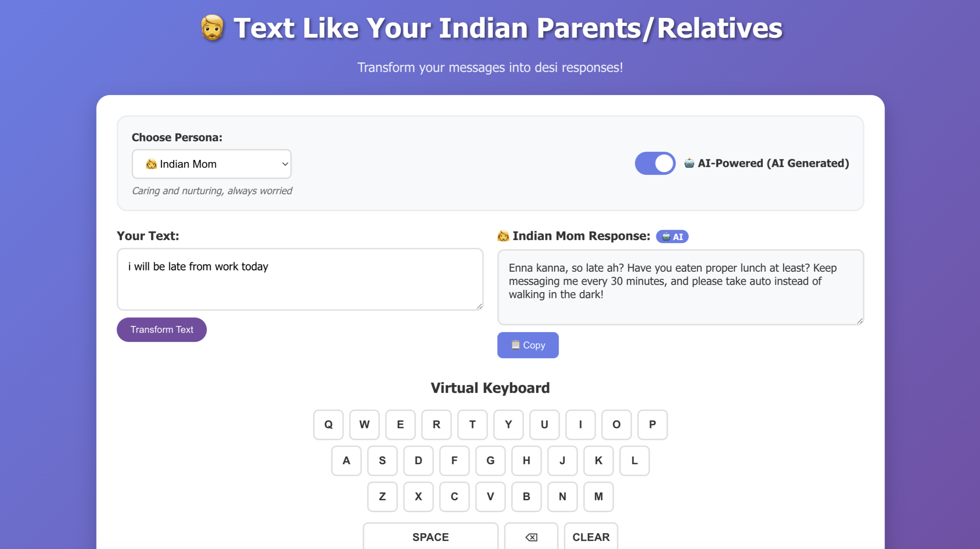Click the AI robot badge next to the response heading

click(672, 237)
